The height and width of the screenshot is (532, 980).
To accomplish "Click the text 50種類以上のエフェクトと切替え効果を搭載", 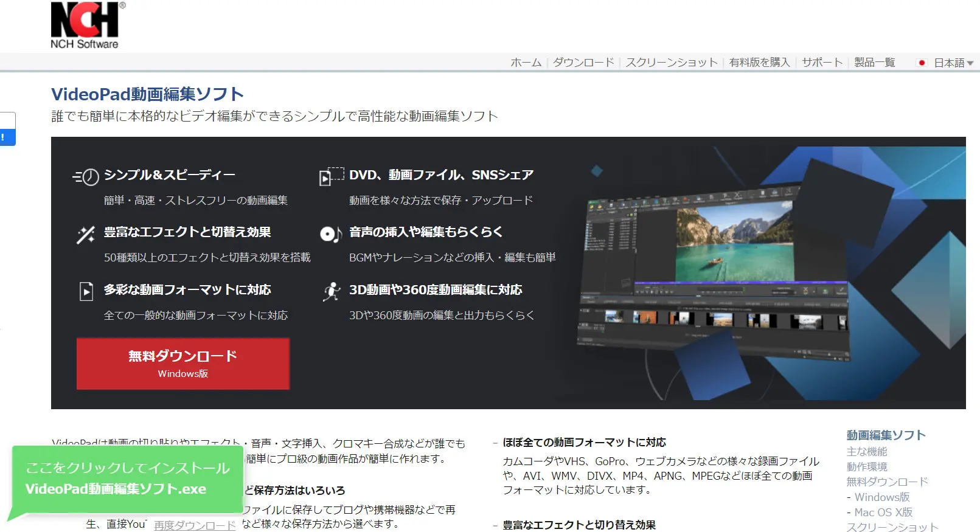I will coord(207,258).
